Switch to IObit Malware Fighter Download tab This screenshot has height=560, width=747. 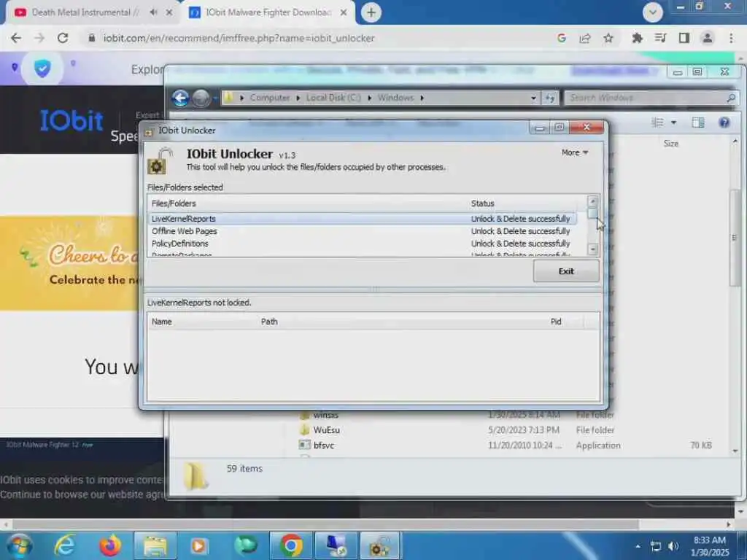pyautogui.click(x=268, y=12)
